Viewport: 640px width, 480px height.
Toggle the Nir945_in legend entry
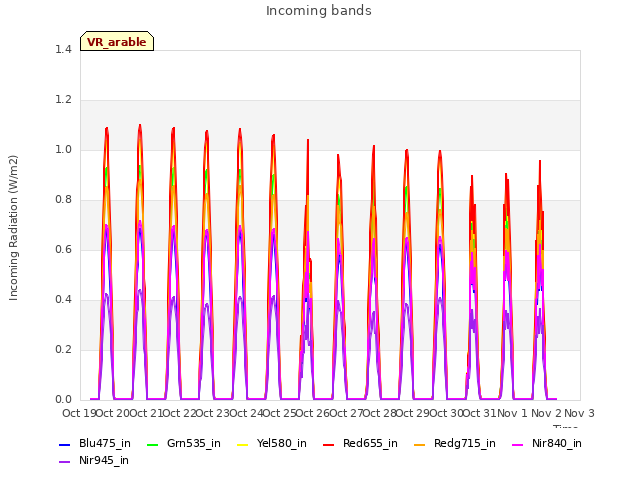click(94, 461)
